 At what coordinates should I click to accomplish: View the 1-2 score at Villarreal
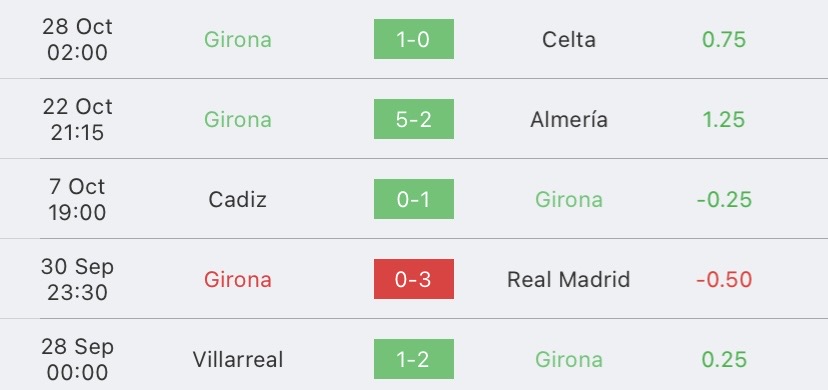pyautogui.click(x=413, y=359)
